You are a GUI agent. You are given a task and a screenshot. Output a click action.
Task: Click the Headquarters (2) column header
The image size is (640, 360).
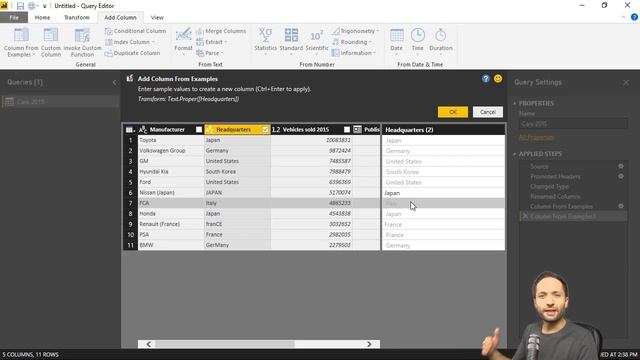pyautogui.click(x=444, y=130)
